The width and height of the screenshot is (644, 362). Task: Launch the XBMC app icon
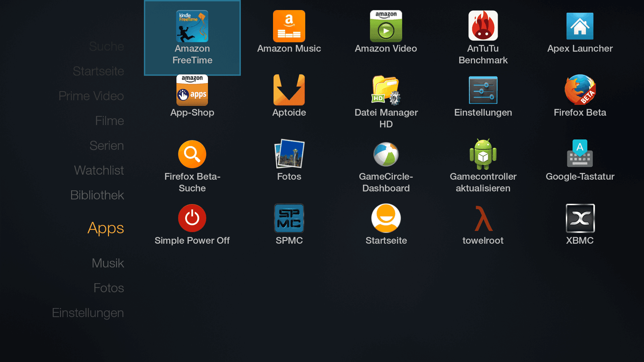(580, 218)
